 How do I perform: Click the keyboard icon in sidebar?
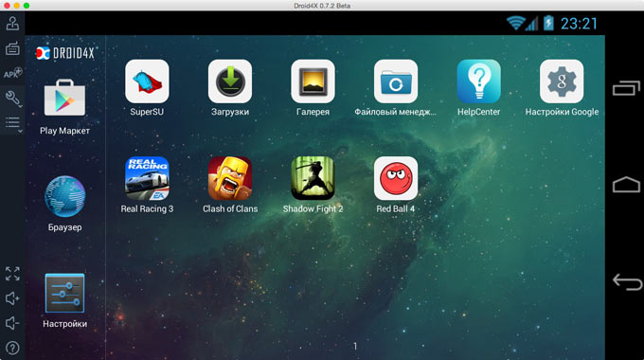click(12, 48)
